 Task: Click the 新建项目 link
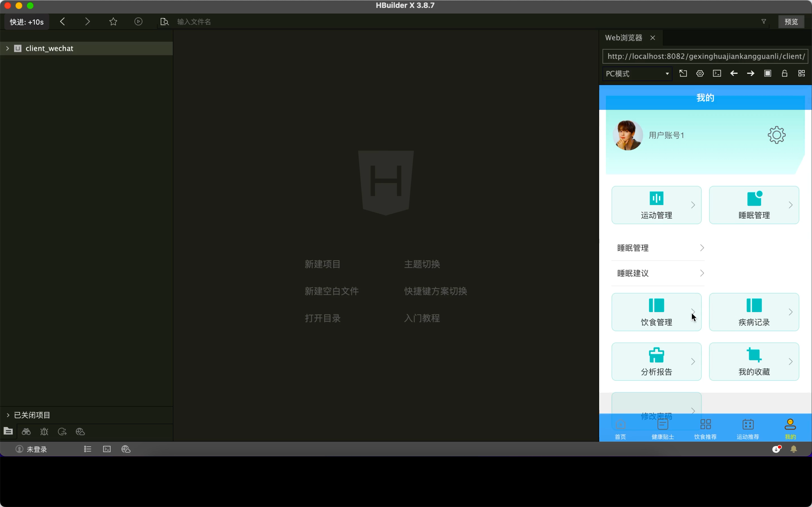[x=322, y=264]
